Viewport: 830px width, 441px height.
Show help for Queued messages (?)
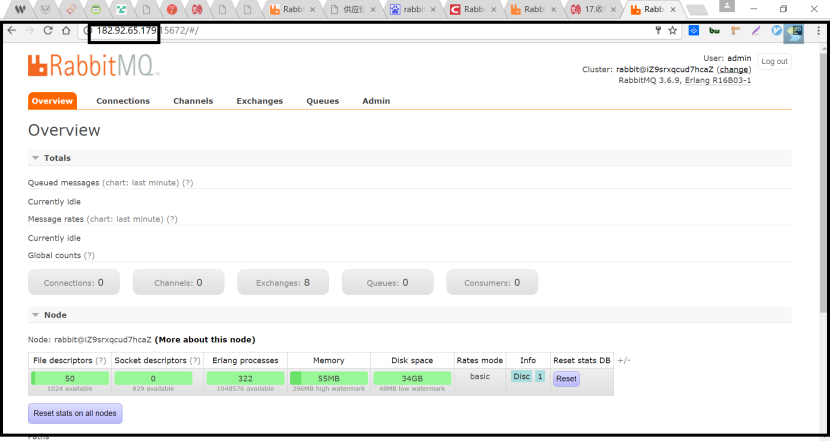(188, 183)
